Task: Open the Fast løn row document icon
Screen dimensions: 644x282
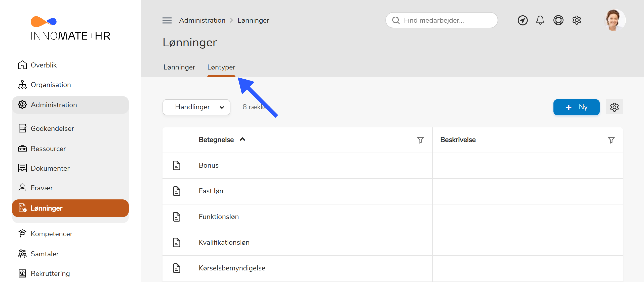Action: [177, 191]
